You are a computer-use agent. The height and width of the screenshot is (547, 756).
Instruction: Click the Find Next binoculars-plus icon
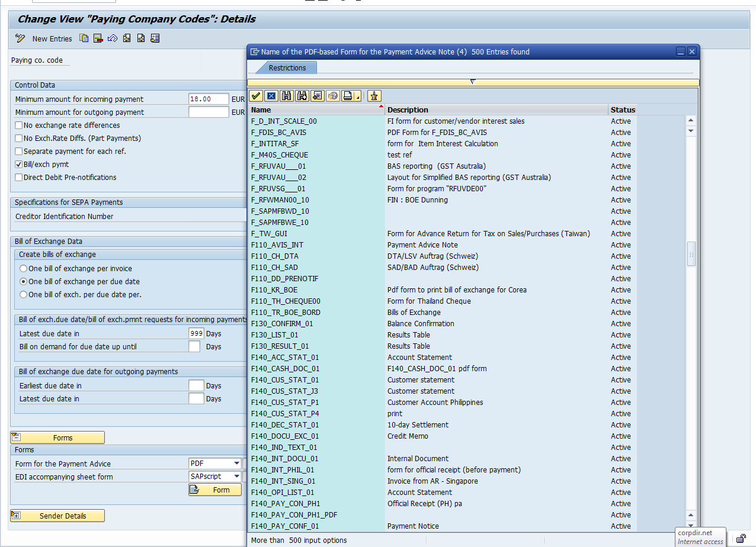pos(302,96)
